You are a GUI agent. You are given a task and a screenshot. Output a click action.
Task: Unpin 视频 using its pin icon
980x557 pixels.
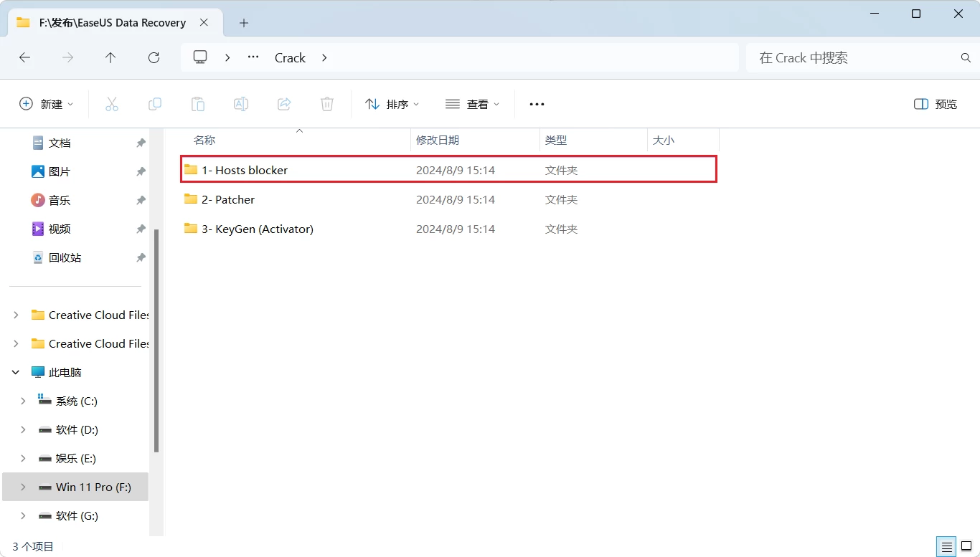[x=141, y=229]
